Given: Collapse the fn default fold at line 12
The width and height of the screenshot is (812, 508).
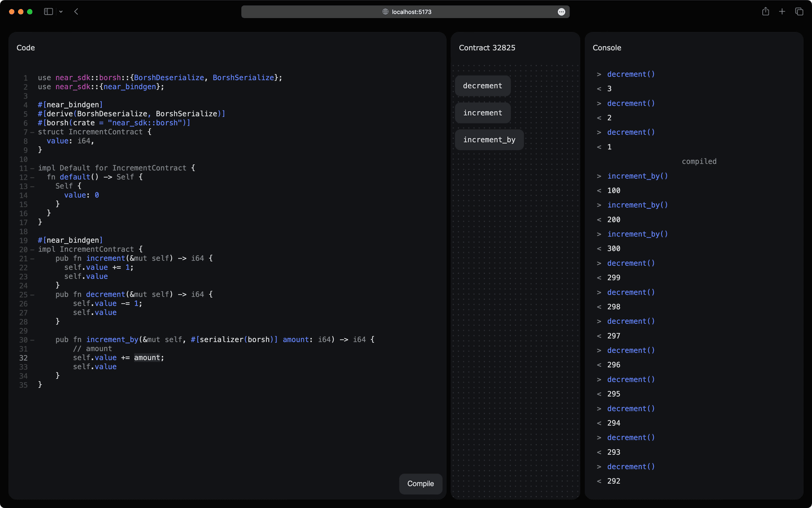Looking at the screenshot, I should tap(32, 178).
